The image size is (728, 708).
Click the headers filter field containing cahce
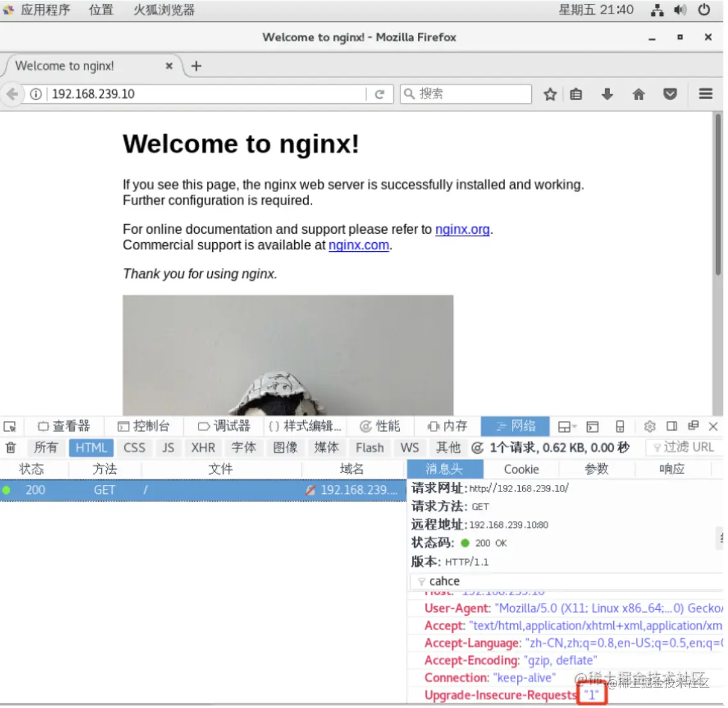pos(567,580)
